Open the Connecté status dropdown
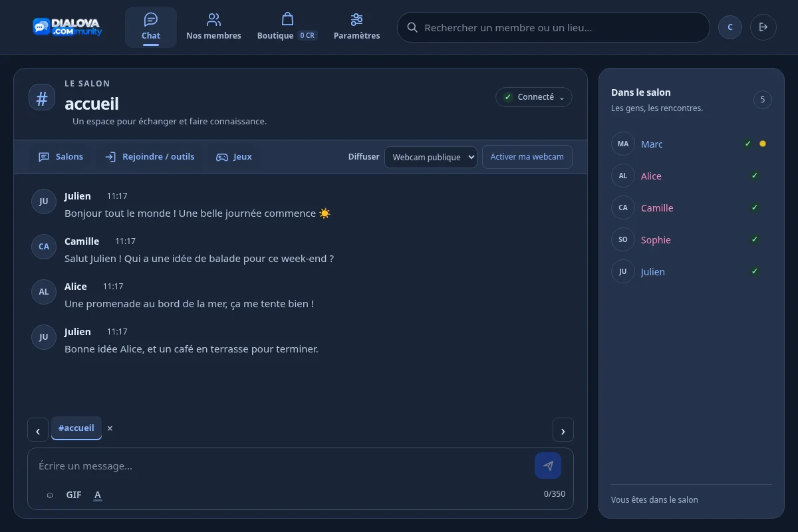Image resolution: width=798 pixels, height=532 pixels. tap(534, 97)
